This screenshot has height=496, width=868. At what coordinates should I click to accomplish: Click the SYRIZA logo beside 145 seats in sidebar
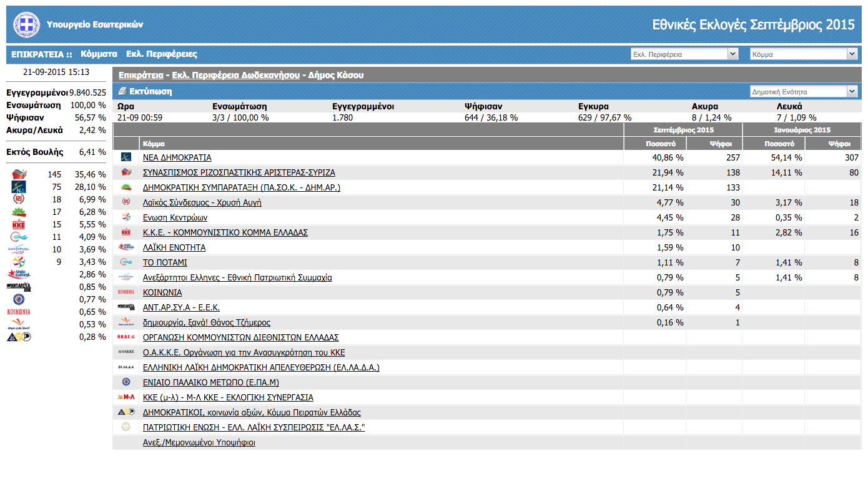pyautogui.click(x=20, y=174)
